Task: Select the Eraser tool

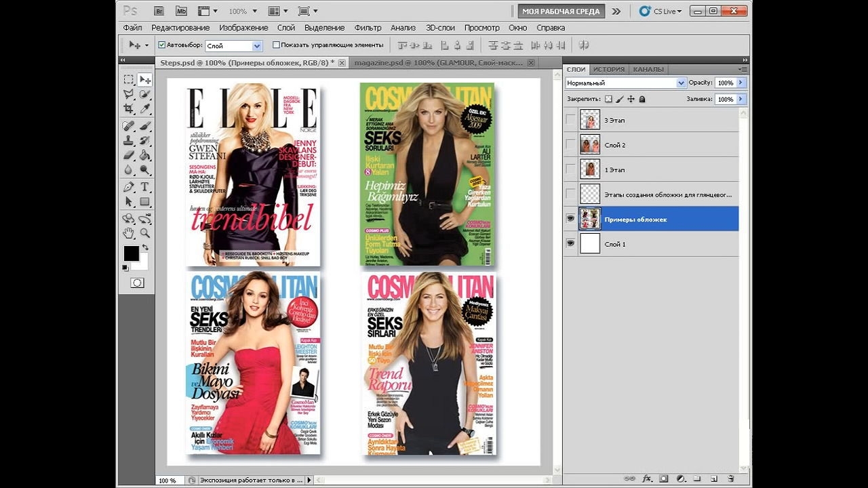Action: 128,156
